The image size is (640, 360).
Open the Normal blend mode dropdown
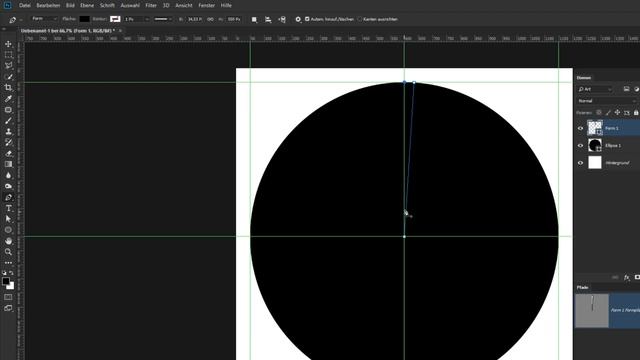click(607, 101)
